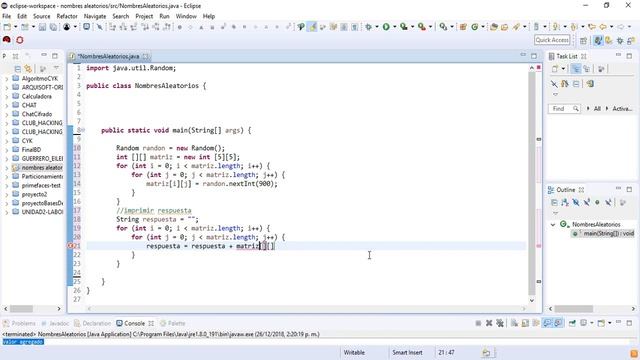Viewport: 640px width, 360px height.
Task: Open the Refactor menu
Action: click(x=67, y=16)
